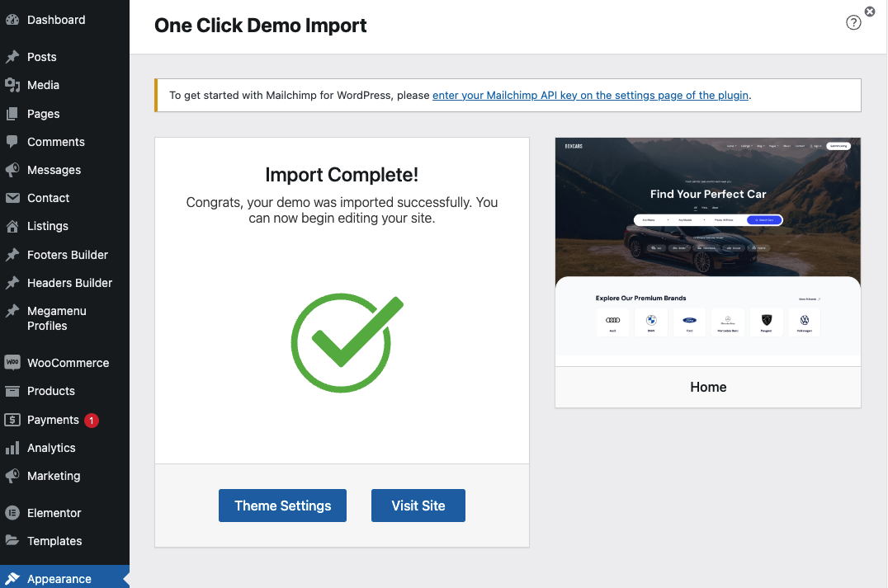Open Payments with notification badge

point(53,420)
